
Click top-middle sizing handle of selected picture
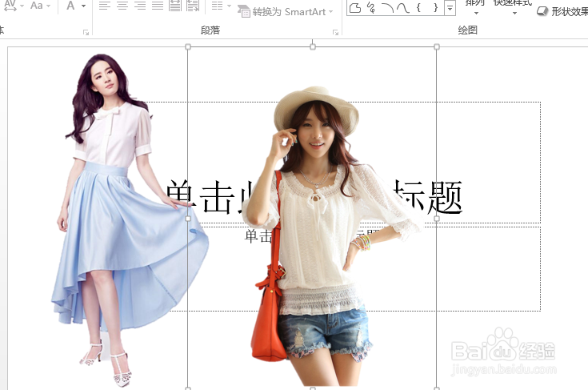(x=312, y=47)
